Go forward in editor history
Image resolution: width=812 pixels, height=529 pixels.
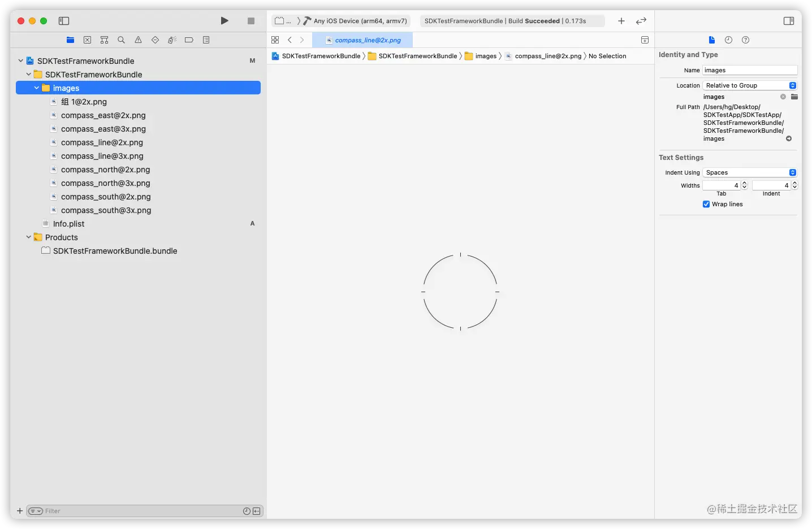pyautogui.click(x=302, y=40)
